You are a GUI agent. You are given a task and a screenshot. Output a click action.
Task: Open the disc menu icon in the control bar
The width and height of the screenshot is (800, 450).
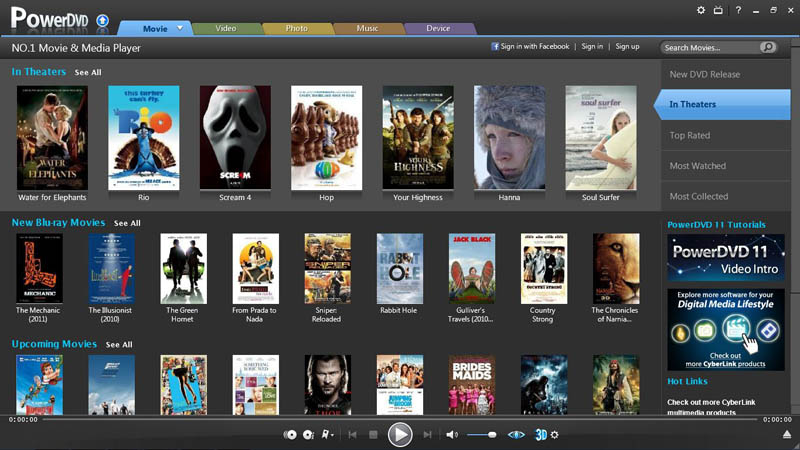(290, 435)
